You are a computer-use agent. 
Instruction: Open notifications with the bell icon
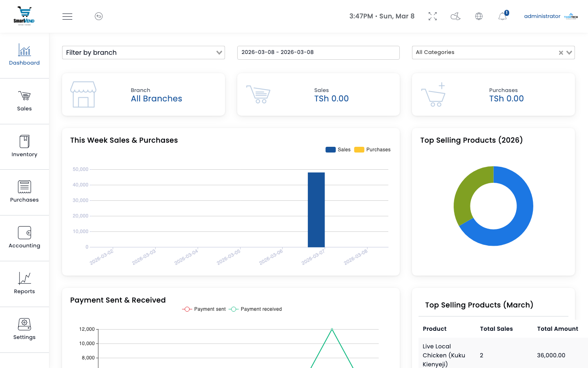pyautogui.click(x=503, y=16)
